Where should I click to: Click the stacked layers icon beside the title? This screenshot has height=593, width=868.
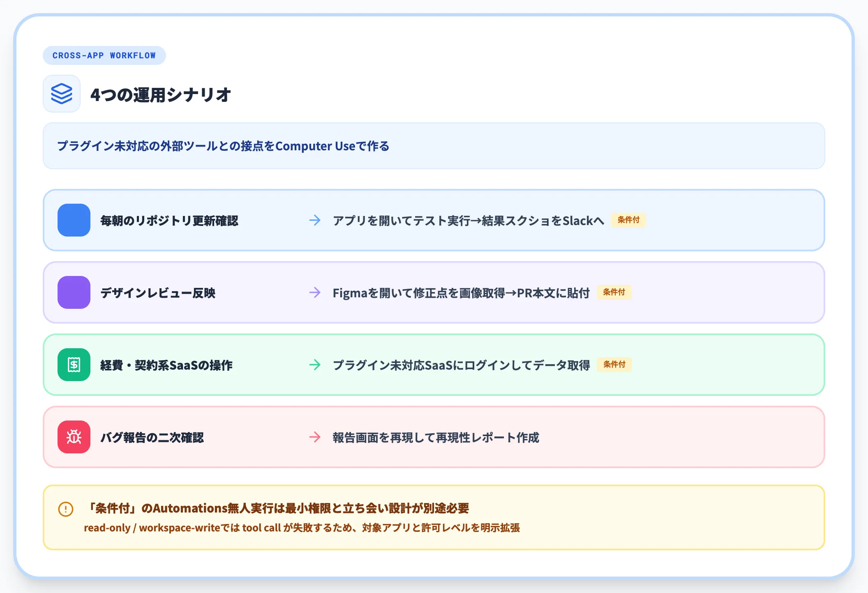tap(62, 94)
